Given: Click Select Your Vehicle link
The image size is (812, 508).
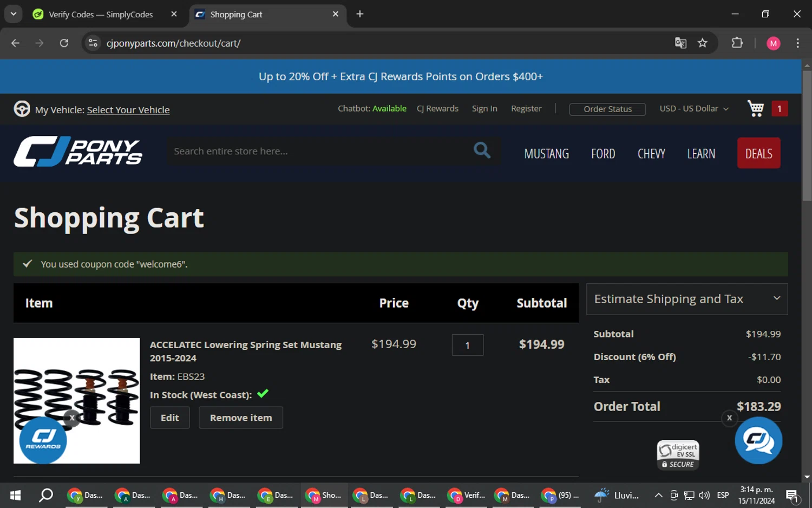Looking at the screenshot, I should 128,110.
